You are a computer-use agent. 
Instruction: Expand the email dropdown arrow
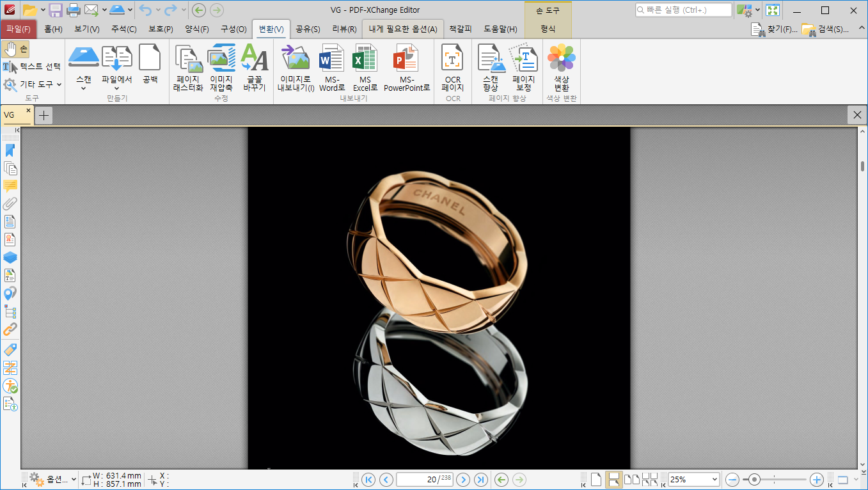[104, 10]
